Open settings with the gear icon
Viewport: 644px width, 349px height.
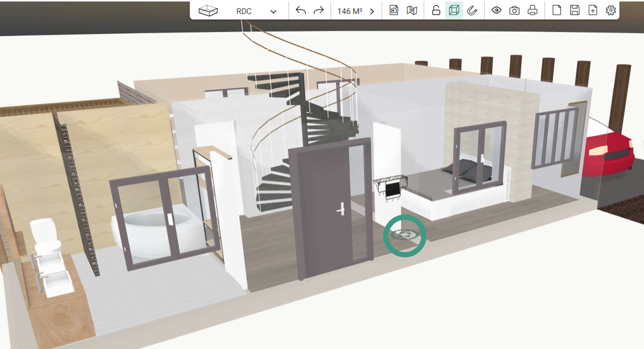pos(611,10)
